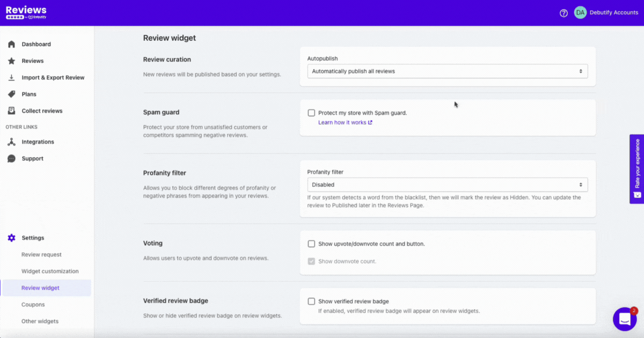Tick Show verified review badge checkbox
644x338 pixels.
pos(311,301)
